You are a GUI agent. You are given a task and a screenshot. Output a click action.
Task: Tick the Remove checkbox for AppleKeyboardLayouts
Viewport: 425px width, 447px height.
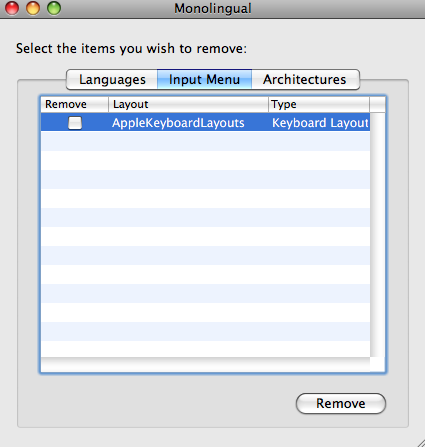pyautogui.click(x=75, y=123)
